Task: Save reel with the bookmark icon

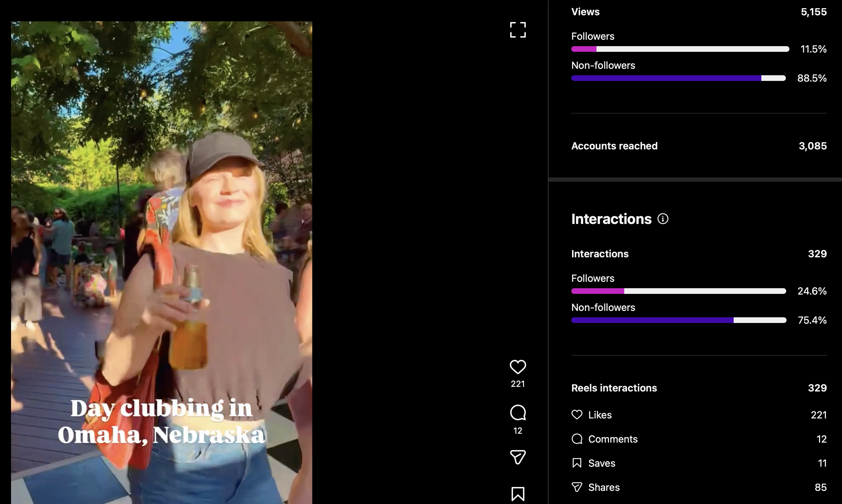Action: [x=518, y=494]
